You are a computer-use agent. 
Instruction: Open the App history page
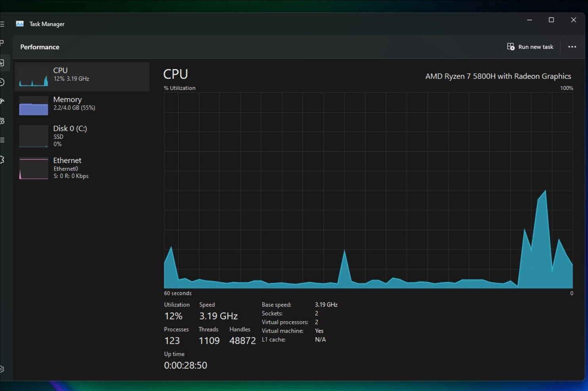pyautogui.click(x=2, y=82)
